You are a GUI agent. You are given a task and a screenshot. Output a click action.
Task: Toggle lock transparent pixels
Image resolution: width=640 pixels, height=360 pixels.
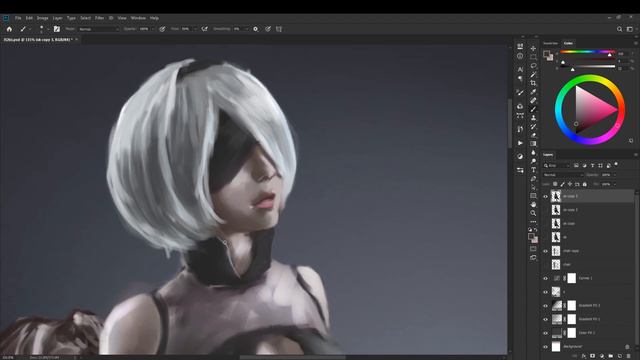[x=555, y=184]
